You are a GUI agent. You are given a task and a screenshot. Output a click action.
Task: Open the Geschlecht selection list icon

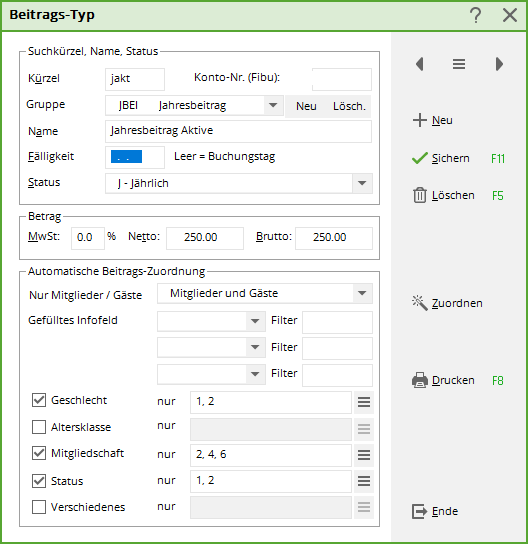pos(364,402)
